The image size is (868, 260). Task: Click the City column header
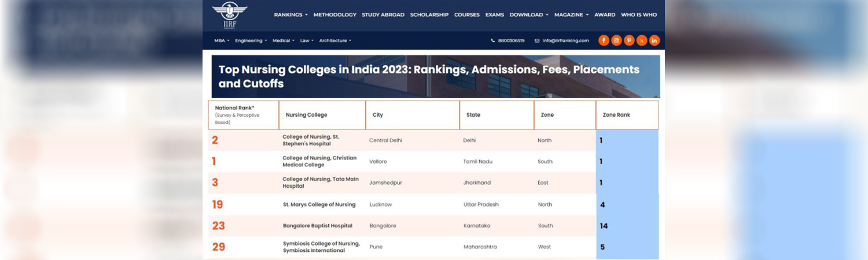point(413,115)
